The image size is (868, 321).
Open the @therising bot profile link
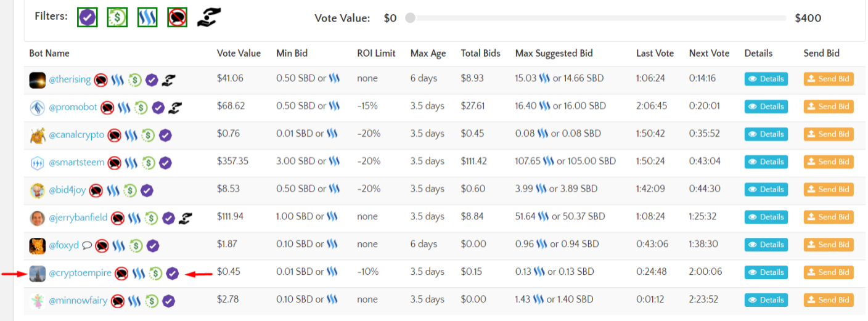(70, 79)
